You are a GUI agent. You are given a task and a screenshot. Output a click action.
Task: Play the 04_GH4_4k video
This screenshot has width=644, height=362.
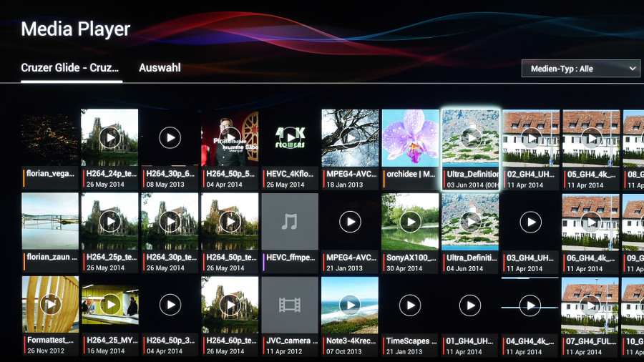point(530,305)
